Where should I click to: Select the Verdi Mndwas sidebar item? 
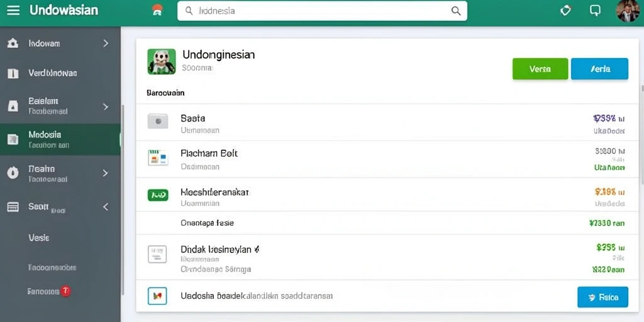(60, 73)
